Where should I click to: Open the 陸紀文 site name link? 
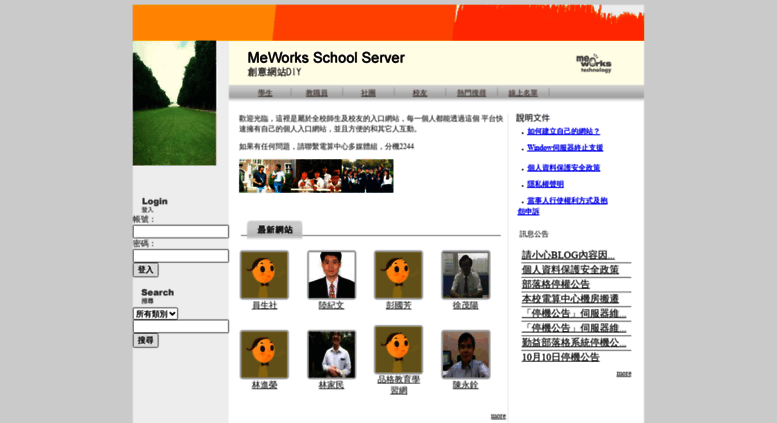332,306
